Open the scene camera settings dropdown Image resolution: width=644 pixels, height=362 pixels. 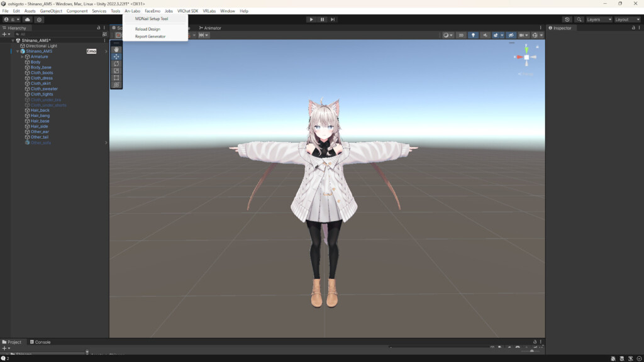point(523,35)
